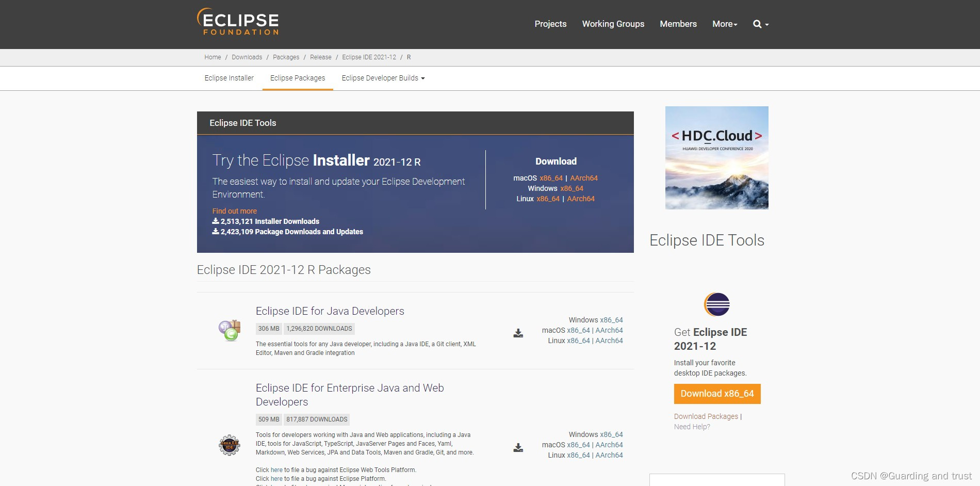Screen dimensions: 980x486
Task: Click 306 MB size badge
Action: tap(269, 329)
